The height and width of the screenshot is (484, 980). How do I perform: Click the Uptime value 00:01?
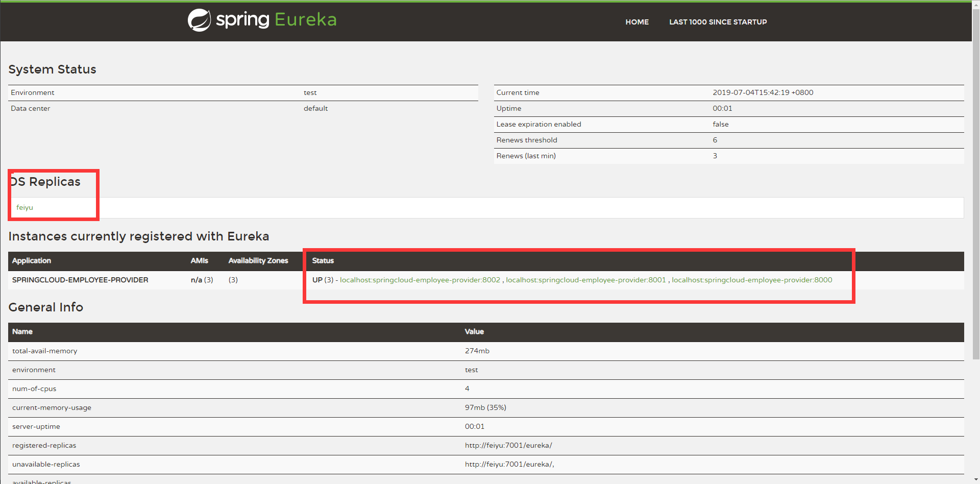722,108
